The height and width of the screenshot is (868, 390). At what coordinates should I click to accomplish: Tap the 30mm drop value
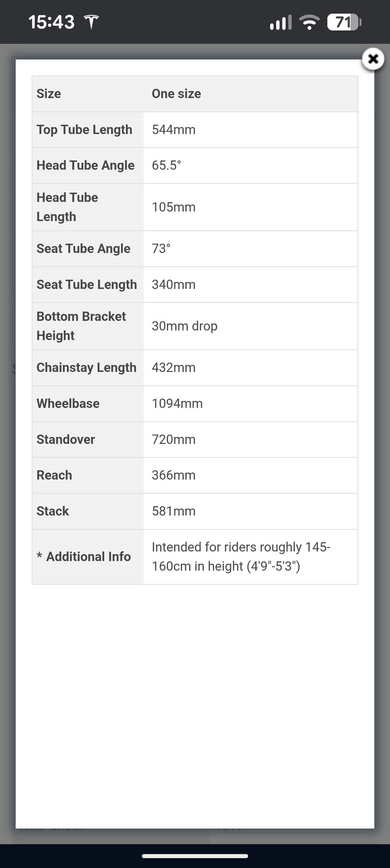pos(184,326)
